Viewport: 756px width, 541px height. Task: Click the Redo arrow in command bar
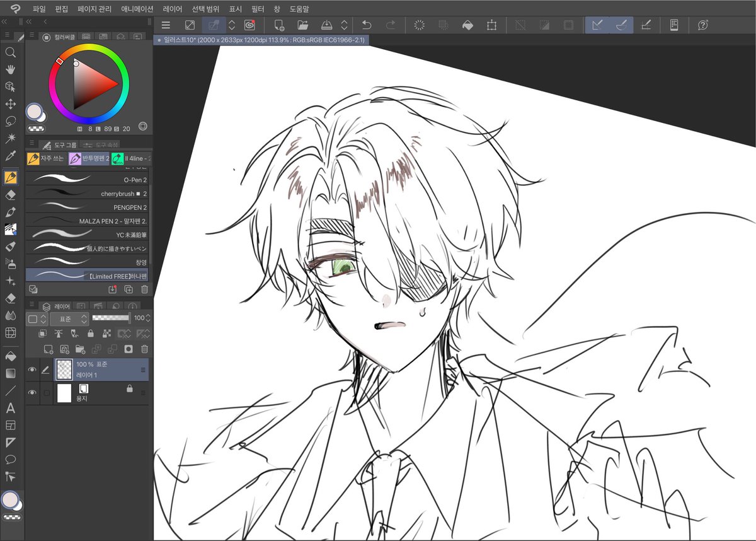(391, 25)
